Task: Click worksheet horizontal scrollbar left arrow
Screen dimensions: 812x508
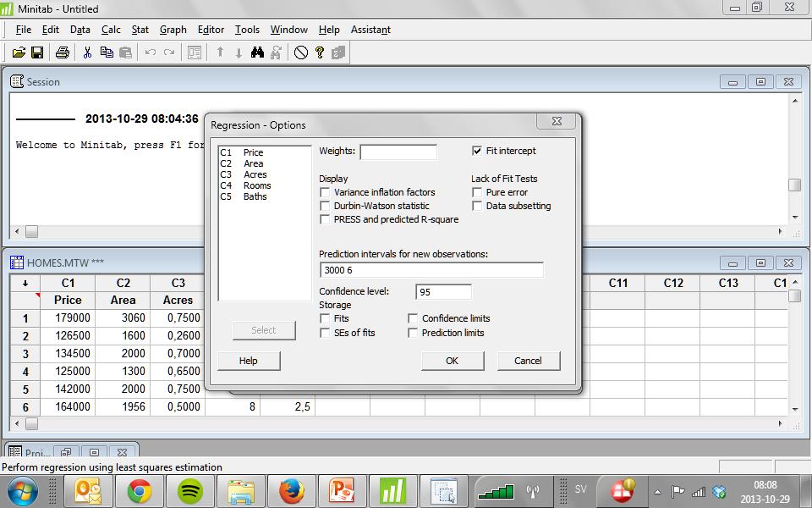Action: tap(17, 423)
